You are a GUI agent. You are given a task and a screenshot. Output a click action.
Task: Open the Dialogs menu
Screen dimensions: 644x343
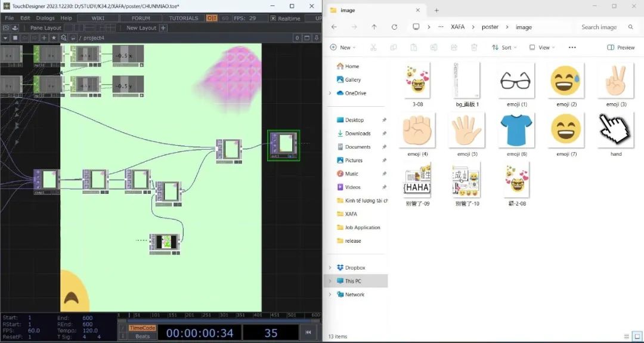click(x=45, y=18)
